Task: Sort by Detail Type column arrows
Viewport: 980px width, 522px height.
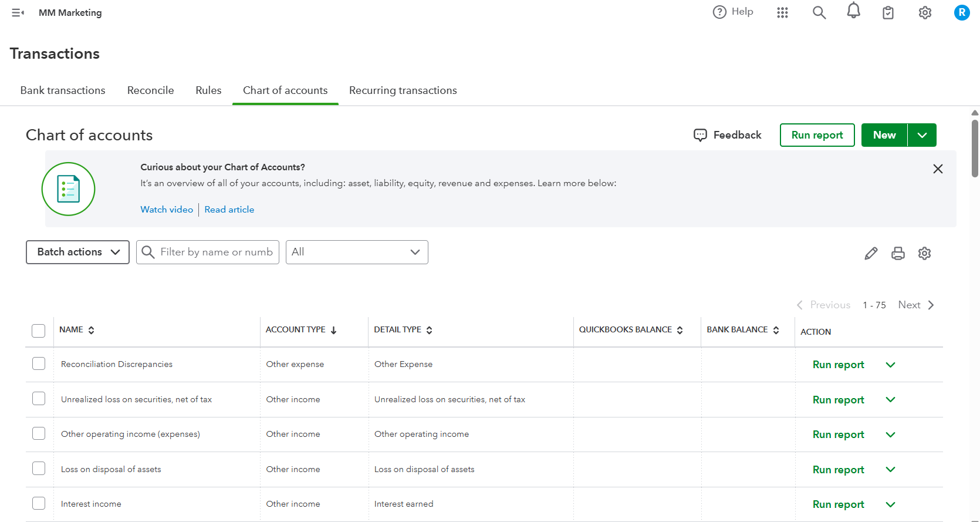Action: (x=429, y=330)
